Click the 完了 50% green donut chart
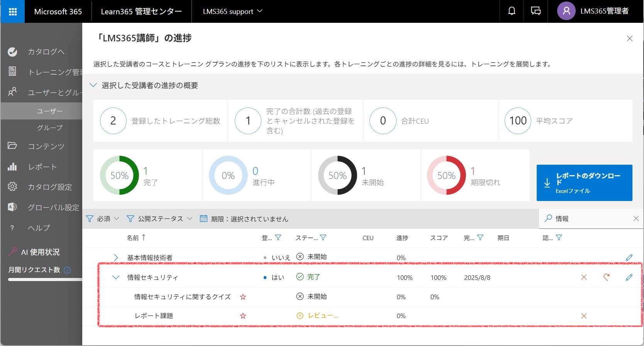Viewport: 644px width, 346px height. click(119, 176)
